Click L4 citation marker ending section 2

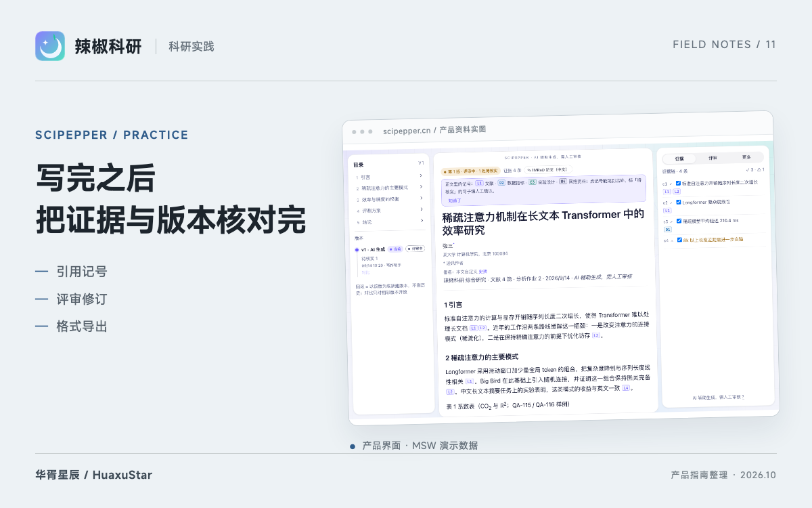click(626, 388)
